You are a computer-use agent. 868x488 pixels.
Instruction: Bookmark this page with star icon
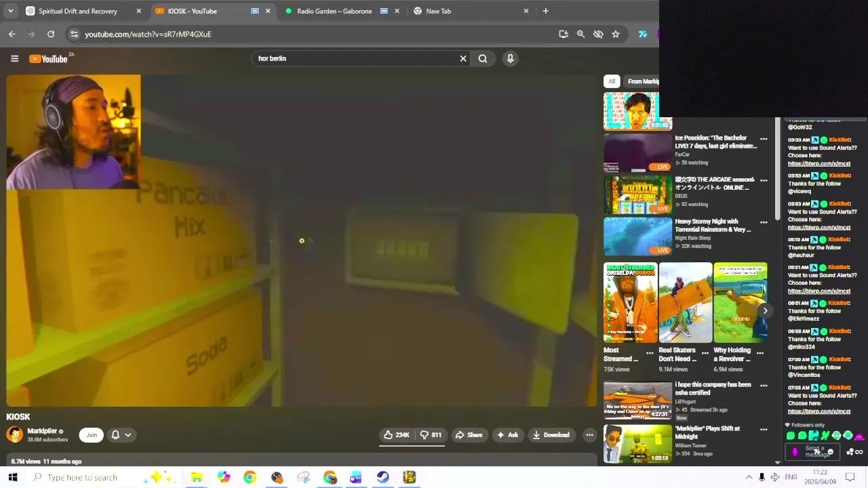616,34
